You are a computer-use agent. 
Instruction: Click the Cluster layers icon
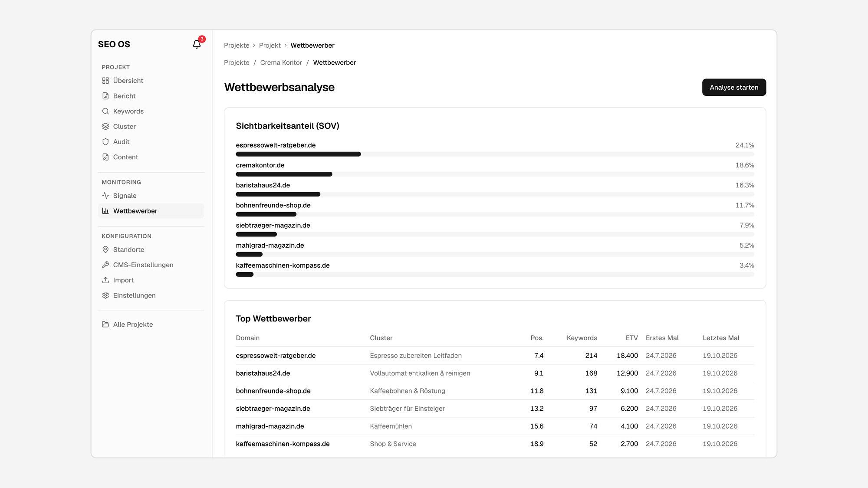[x=105, y=126]
